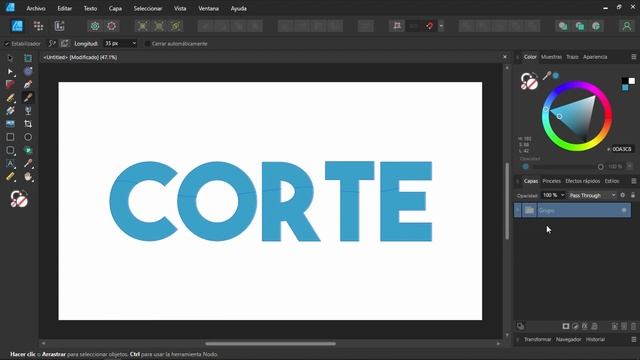Switch to the Muestras tab
The image size is (640, 360).
(x=551, y=57)
